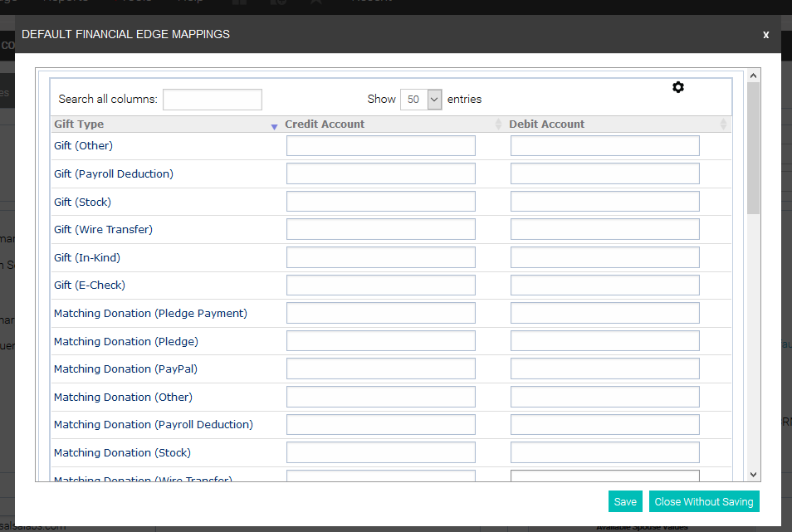Focus Debit Account for Gift (Other)

coord(605,146)
